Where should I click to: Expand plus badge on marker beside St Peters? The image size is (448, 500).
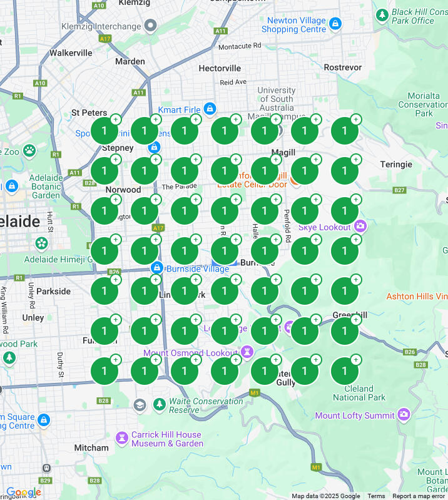click(x=116, y=120)
